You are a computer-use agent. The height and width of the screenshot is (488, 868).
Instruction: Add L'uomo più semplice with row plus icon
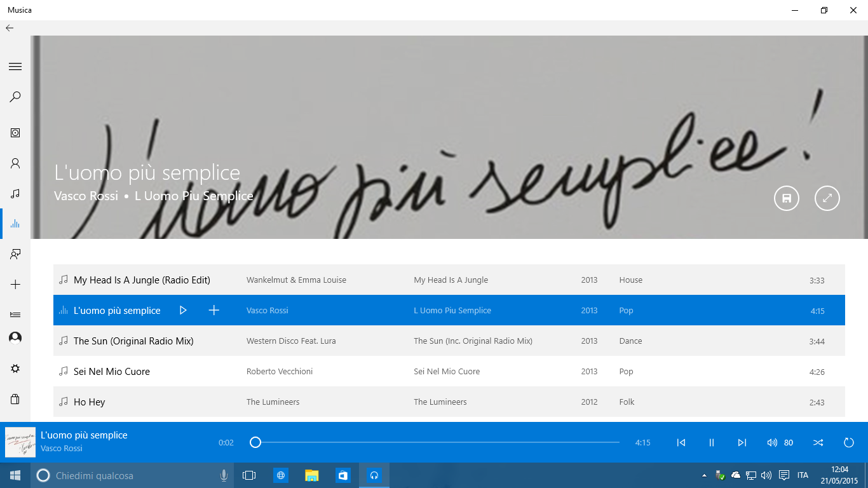pos(214,310)
